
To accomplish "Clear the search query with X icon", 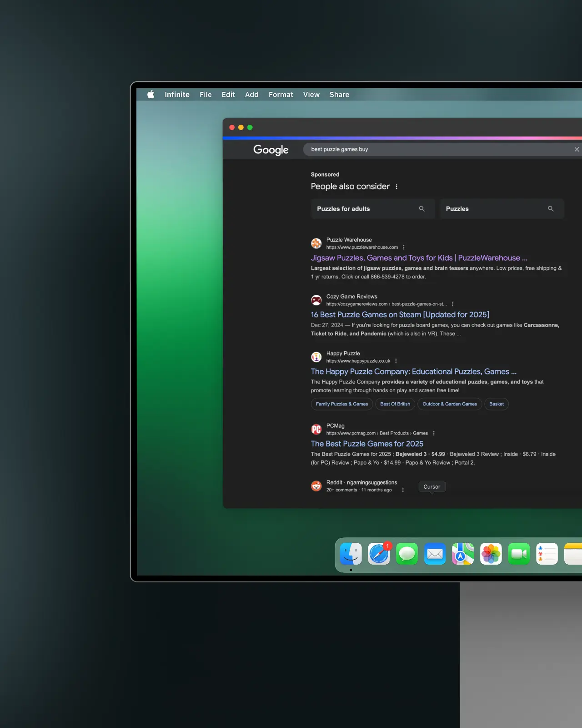I will click(x=577, y=149).
